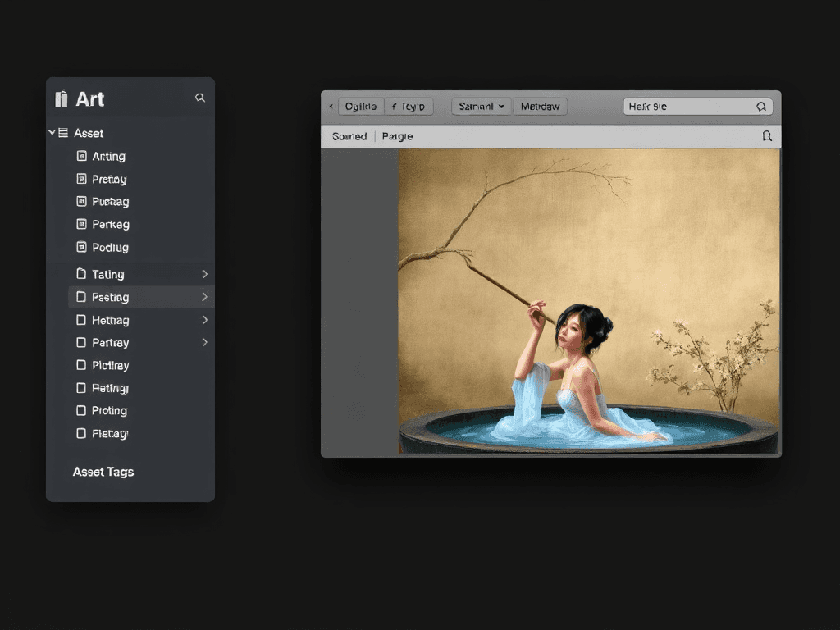Click the magnifier icon in Heik sle field

point(760,107)
